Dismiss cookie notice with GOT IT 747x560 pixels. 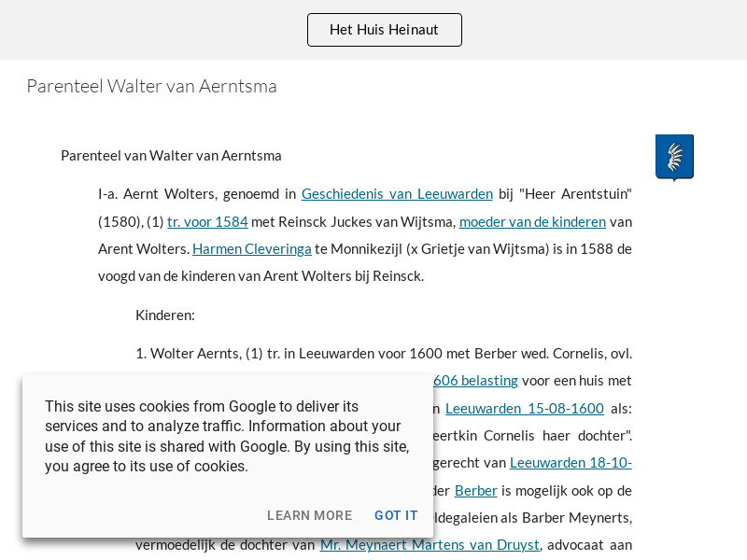(396, 515)
